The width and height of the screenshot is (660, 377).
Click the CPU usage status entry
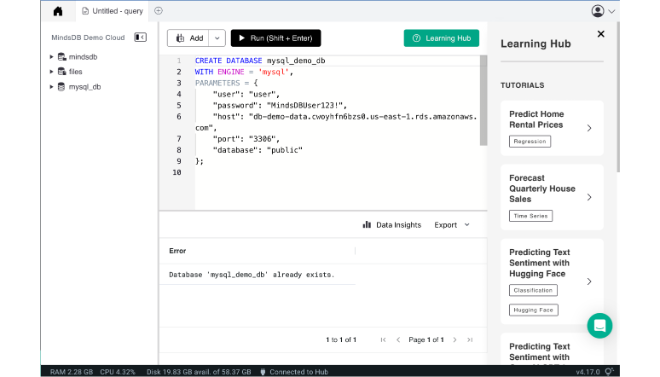117,372
